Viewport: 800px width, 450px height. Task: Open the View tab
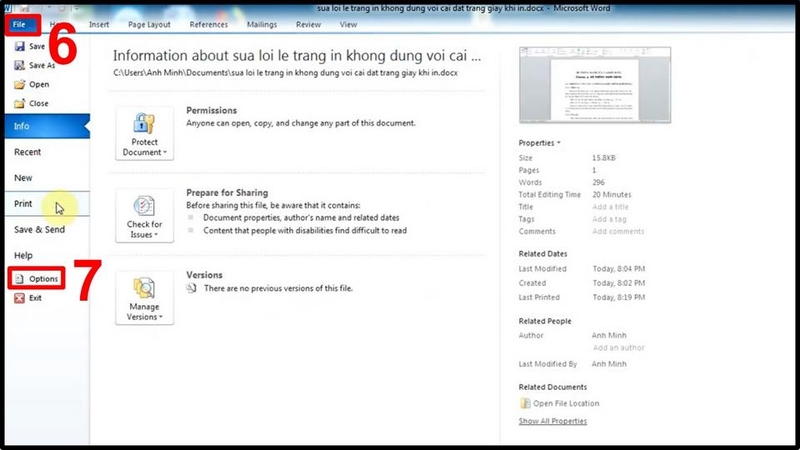pyautogui.click(x=348, y=24)
